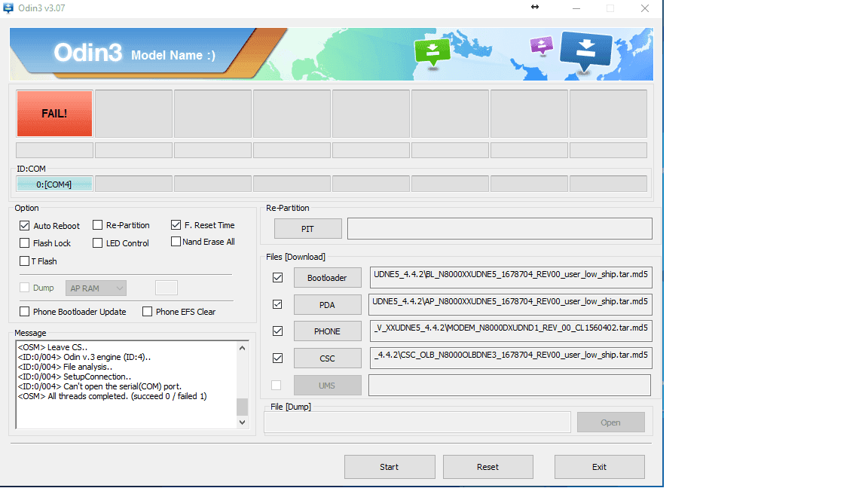This screenshot has height=488, width=868.
Task: Click the small field beside AP RAM
Action: pos(166,288)
